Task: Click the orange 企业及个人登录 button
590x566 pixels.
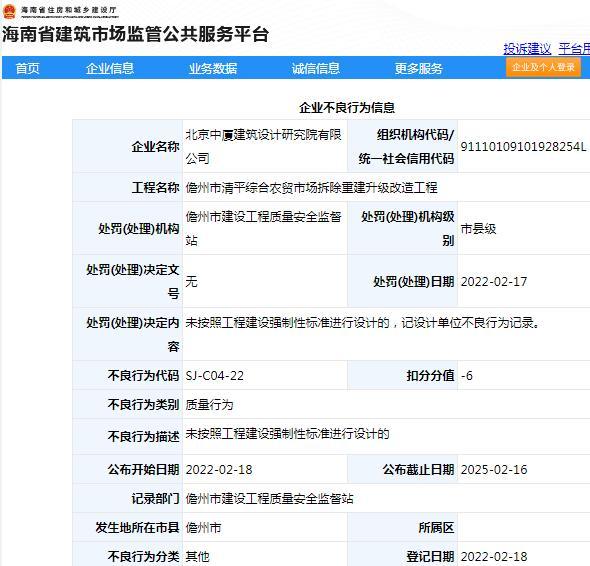Action: tap(543, 67)
